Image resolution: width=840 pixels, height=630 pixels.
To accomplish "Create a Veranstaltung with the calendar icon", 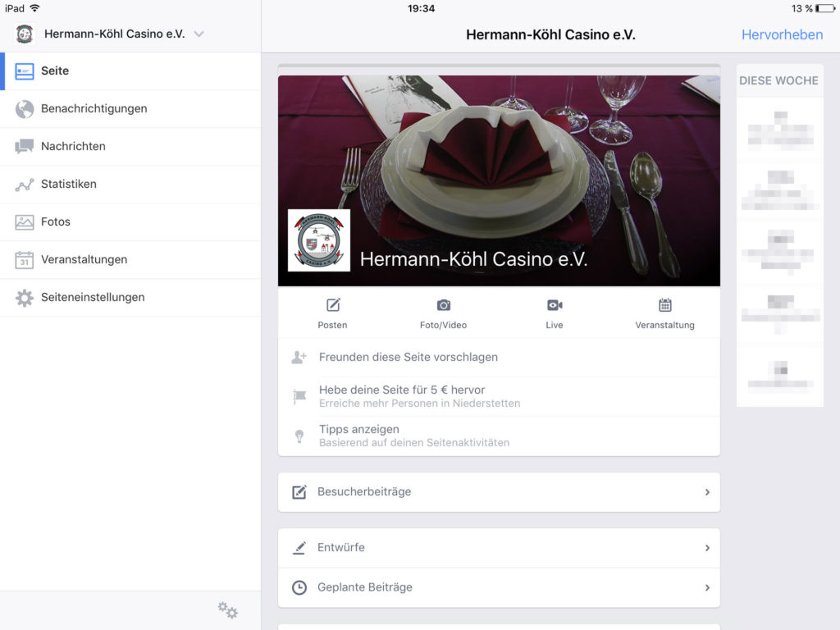I will click(664, 305).
